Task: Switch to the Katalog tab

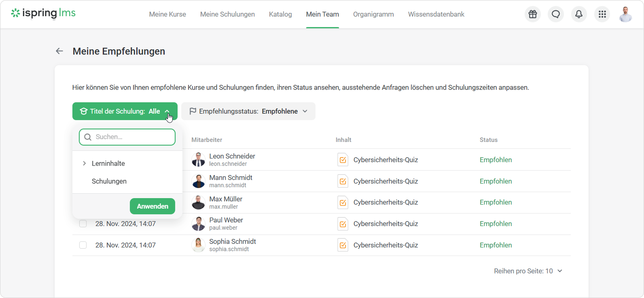Action: [x=280, y=14]
